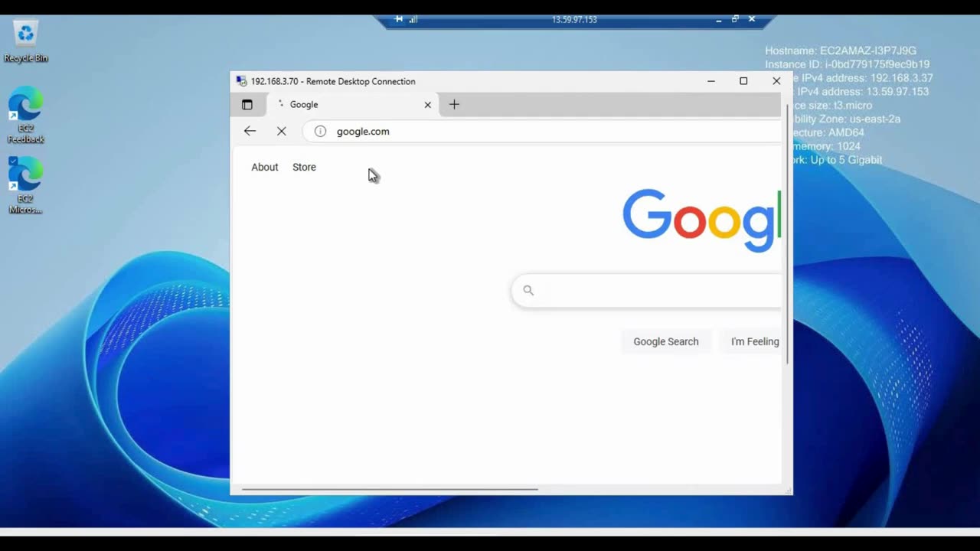Click the Google Search button
This screenshot has width=980, height=551.
pyautogui.click(x=666, y=341)
